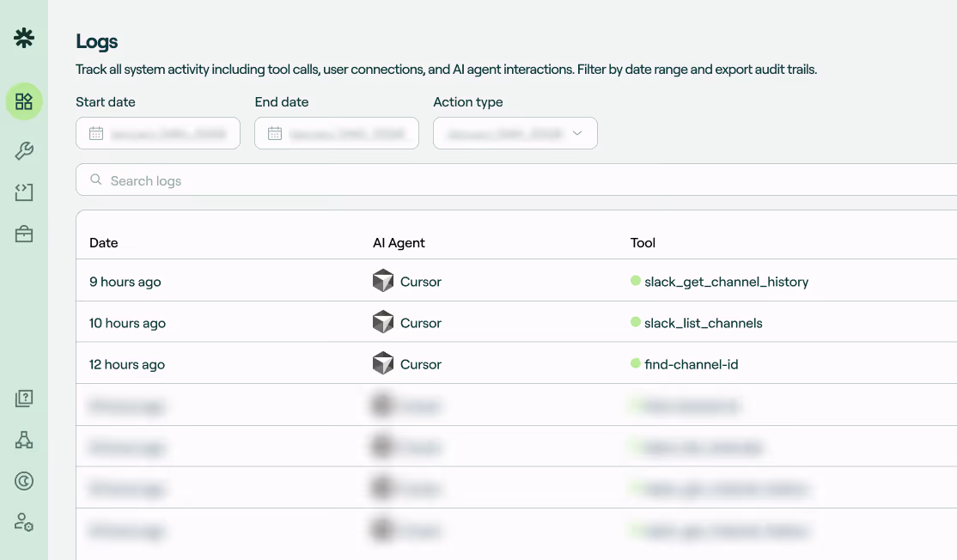The image size is (957, 560).
Task: Click the Date column header
Action: click(103, 242)
